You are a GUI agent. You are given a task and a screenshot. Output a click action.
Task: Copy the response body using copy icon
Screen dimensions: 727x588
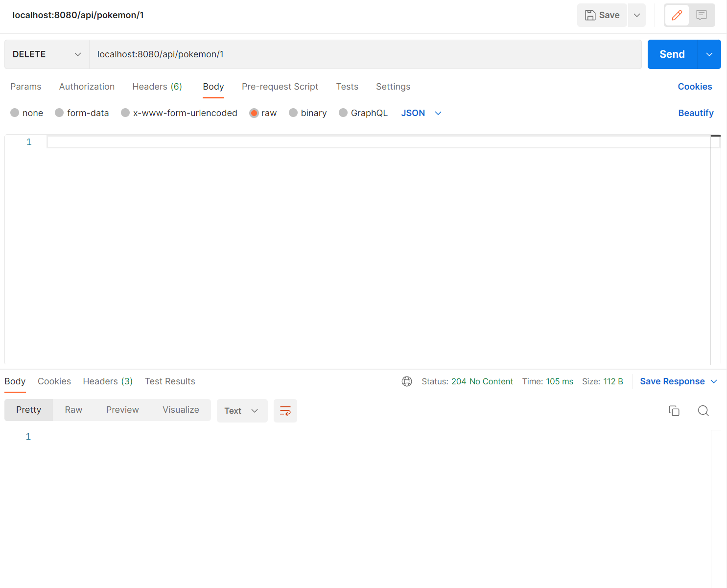(x=674, y=411)
